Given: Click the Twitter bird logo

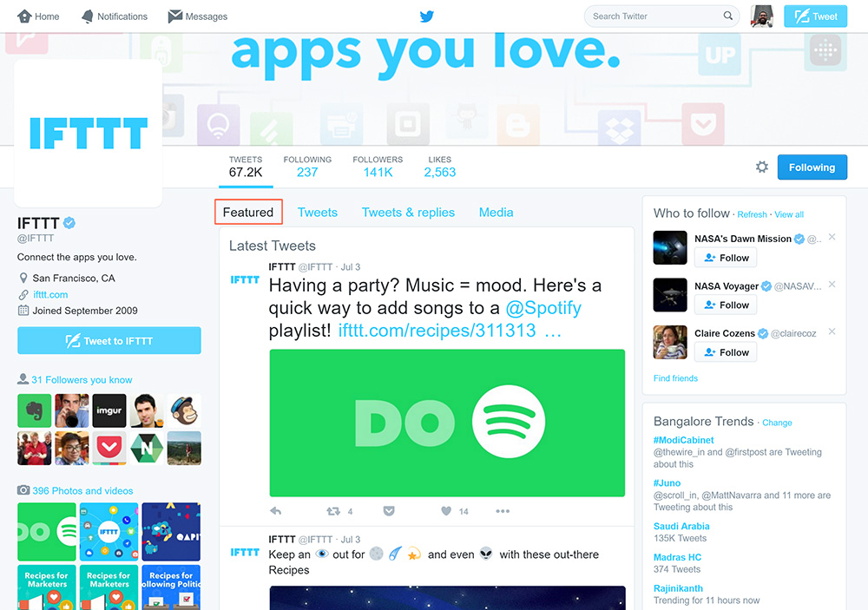Looking at the screenshot, I should [x=426, y=16].
